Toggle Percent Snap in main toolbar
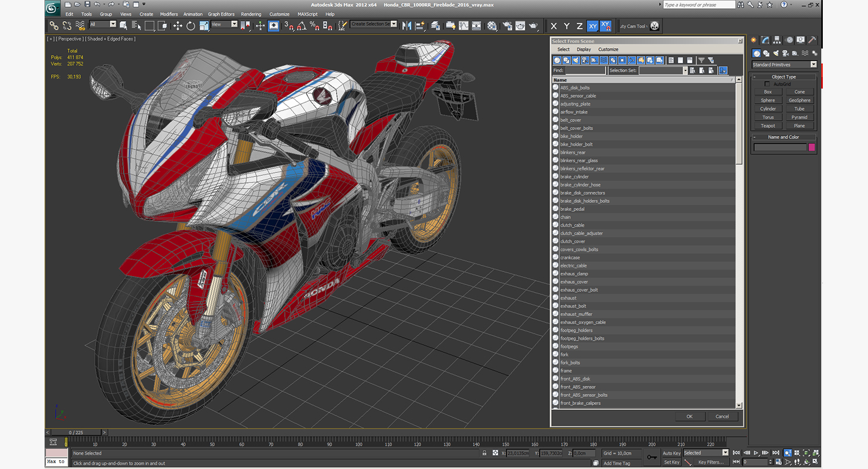This screenshot has height=469, width=868. coord(314,26)
